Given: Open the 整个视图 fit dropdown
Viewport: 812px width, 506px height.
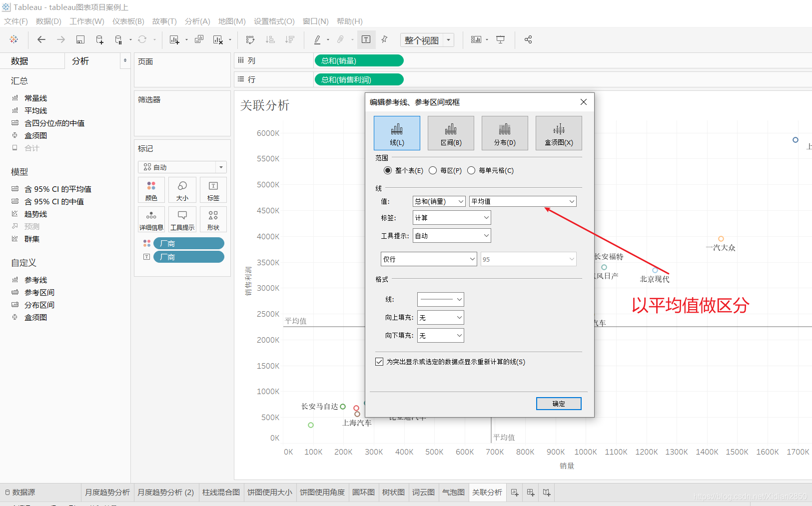Looking at the screenshot, I should click(x=427, y=40).
